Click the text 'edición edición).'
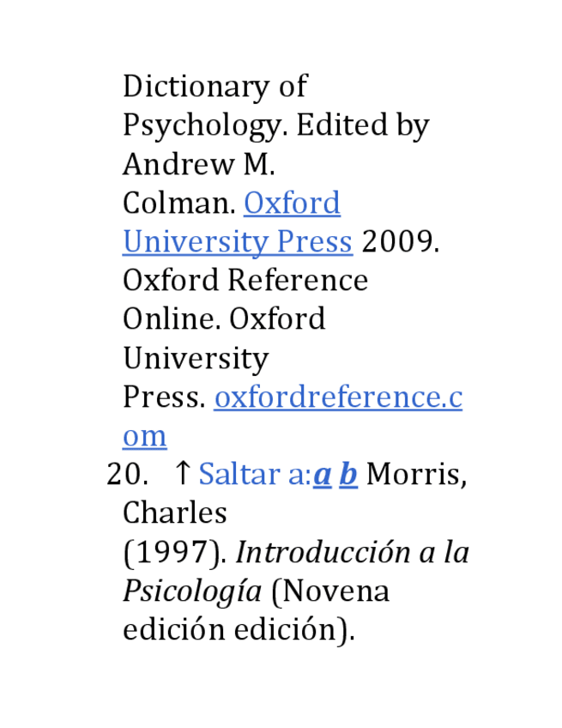Screen dimensions: 562x728 [239, 629]
